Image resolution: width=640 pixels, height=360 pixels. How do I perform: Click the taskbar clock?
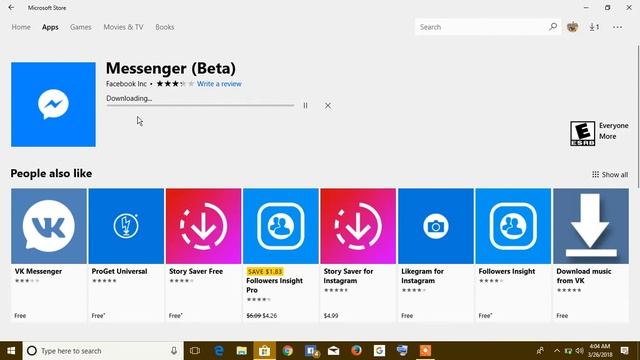tap(600, 350)
